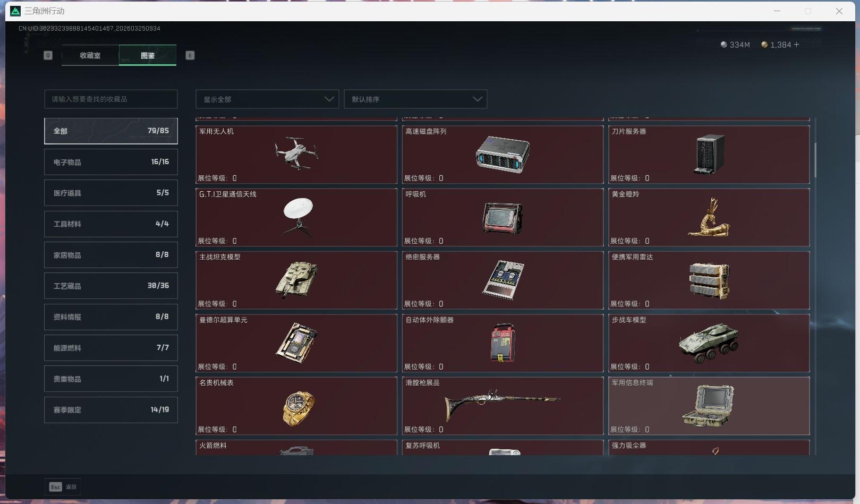The width and height of the screenshot is (860, 504).
Task: Select the 工艺藏品 category filter
Action: pyautogui.click(x=110, y=286)
